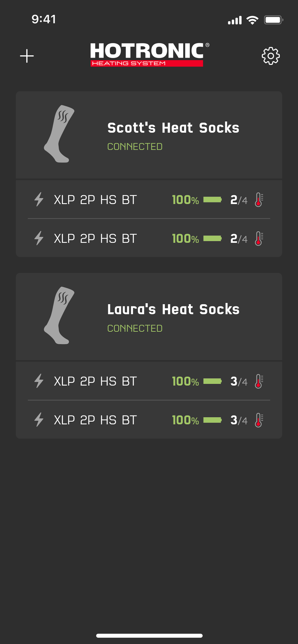This screenshot has width=298, height=644.
Task: Open Scott's Heat Socks device title
Action: (x=173, y=128)
